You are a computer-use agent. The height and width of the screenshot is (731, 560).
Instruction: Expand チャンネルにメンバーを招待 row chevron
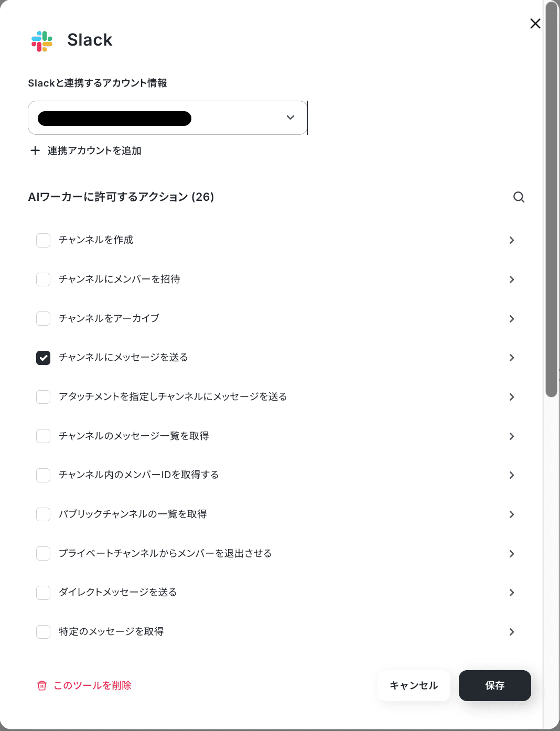(x=512, y=279)
